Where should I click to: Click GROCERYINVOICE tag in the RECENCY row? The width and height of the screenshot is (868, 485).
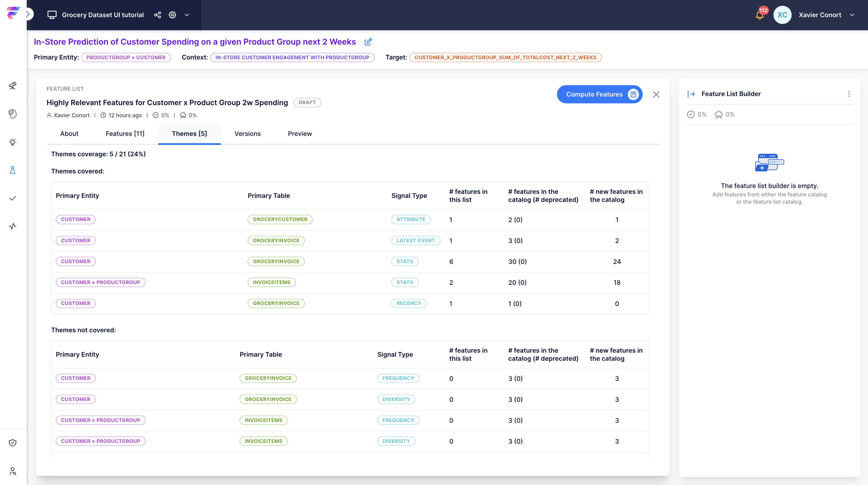[276, 303]
